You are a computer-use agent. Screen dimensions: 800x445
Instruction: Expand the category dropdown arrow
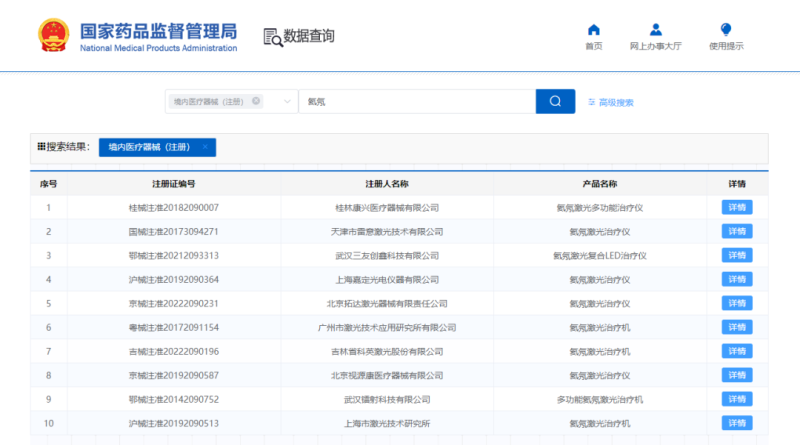point(286,102)
